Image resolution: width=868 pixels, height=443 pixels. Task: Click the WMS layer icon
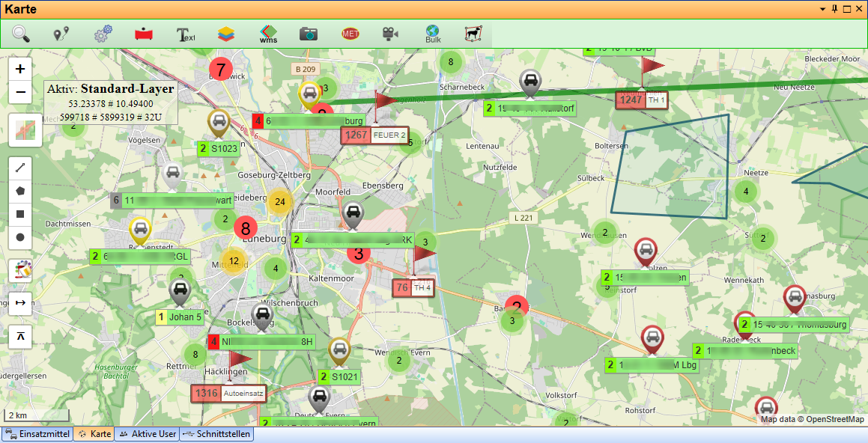pos(268,34)
